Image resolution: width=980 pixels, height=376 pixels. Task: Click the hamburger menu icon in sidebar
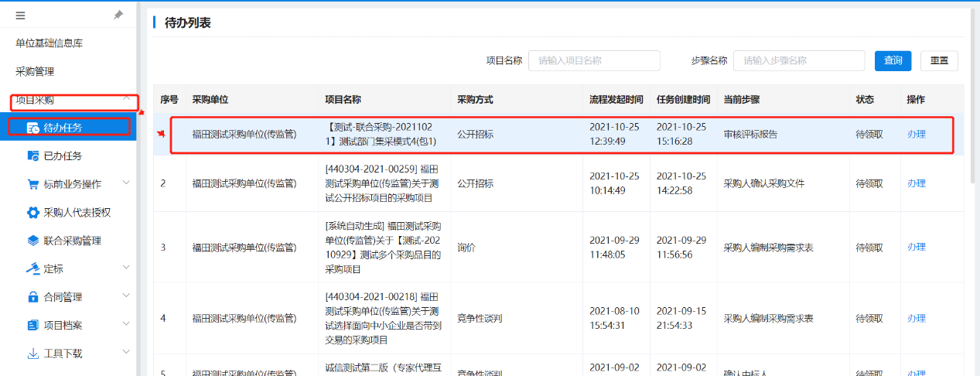coord(20,15)
